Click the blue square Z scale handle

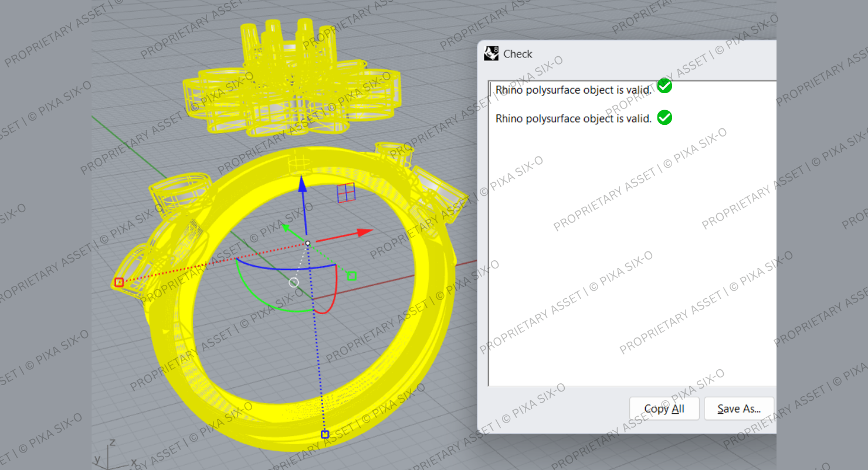[325, 434]
